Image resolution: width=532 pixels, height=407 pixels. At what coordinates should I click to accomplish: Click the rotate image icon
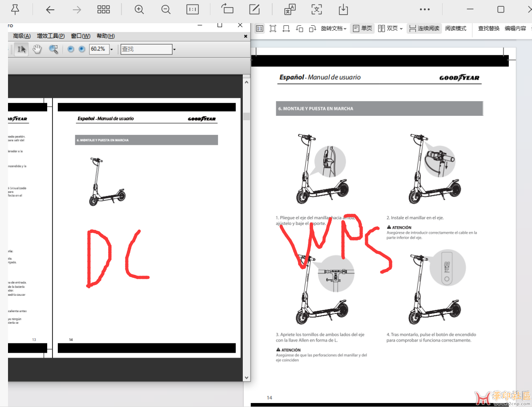pos(227,9)
